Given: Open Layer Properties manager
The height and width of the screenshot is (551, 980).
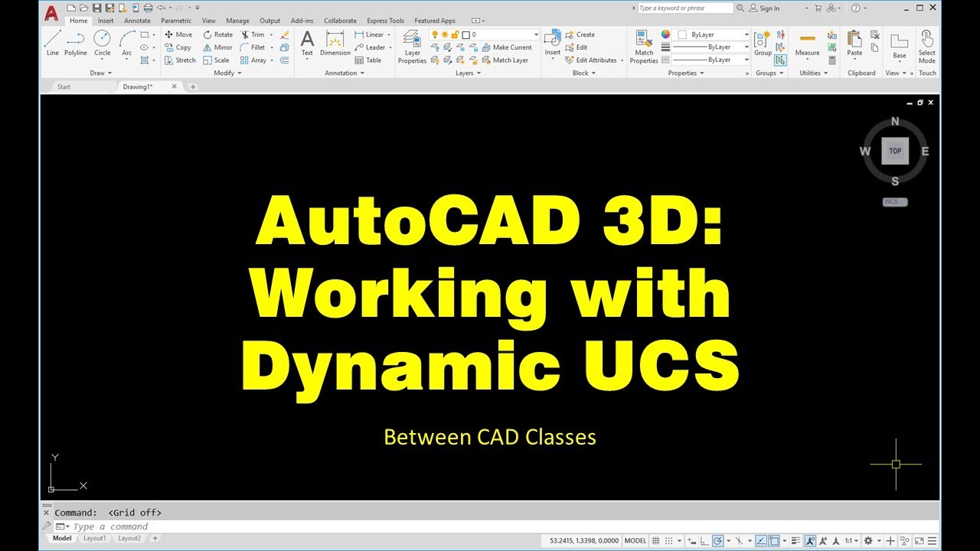Looking at the screenshot, I should pos(412,46).
